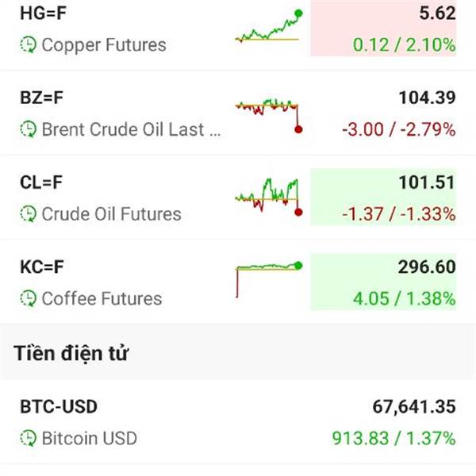This screenshot has height=476, width=476.
Task: Click Bitcoin price 67,641.35
Action: (x=414, y=407)
